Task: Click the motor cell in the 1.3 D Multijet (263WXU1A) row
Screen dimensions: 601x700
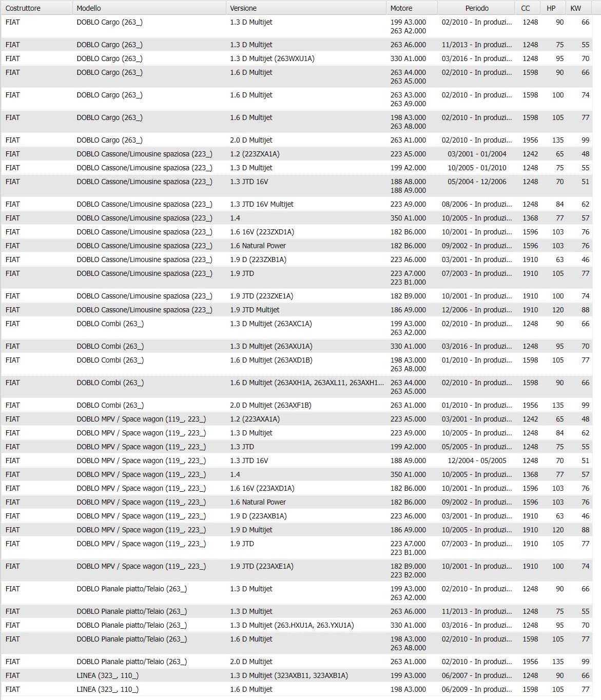Action: point(408,58)
